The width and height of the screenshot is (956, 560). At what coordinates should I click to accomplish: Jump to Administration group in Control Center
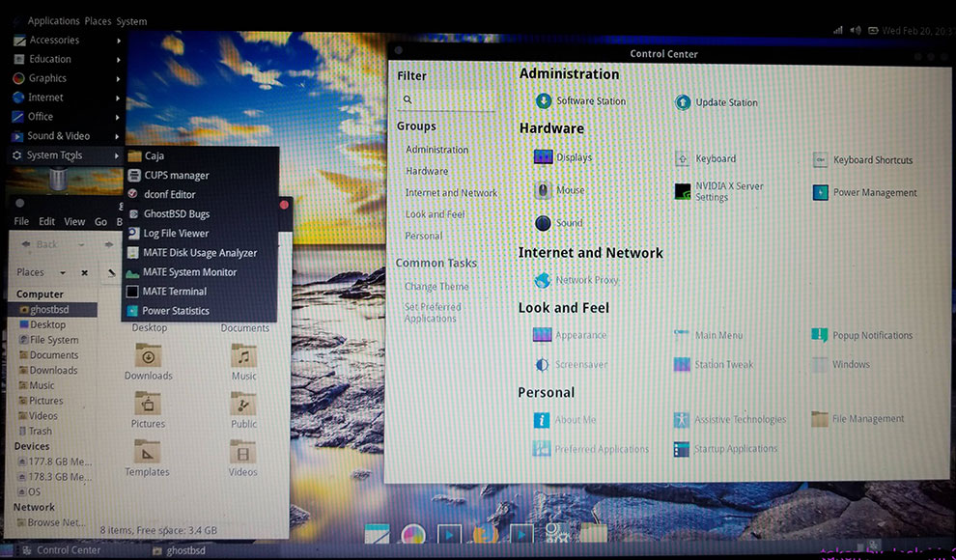point(437,150)
